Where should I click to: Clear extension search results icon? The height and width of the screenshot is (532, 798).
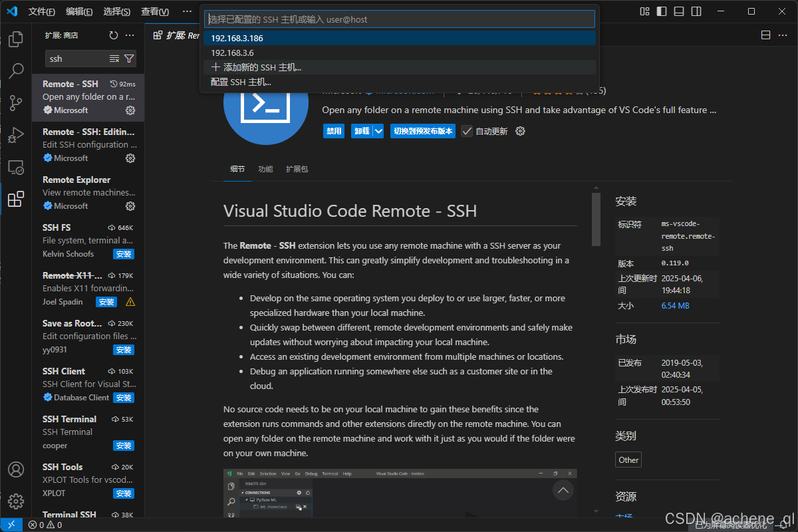click(x=114, y=59)
